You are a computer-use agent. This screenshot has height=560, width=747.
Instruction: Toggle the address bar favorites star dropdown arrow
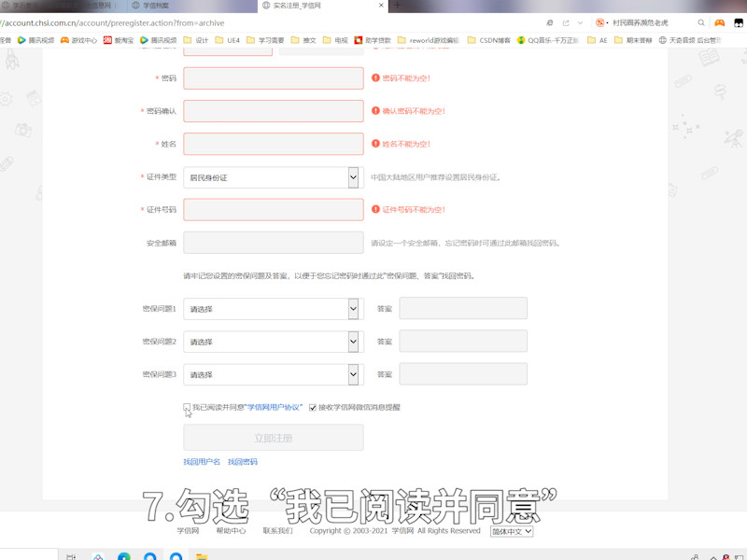pos(580,22)
